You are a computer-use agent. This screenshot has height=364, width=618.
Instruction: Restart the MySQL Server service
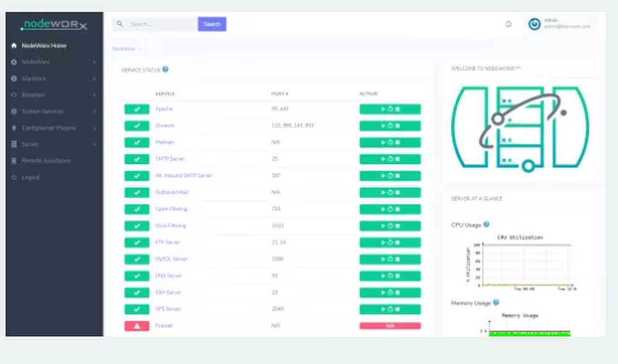(390, 259)
